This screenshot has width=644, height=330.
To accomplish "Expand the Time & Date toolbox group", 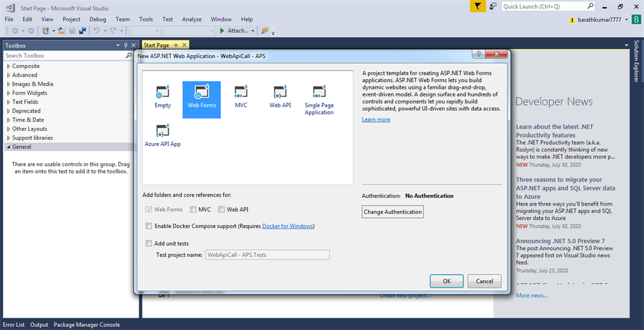I will (x=9, y=120).
